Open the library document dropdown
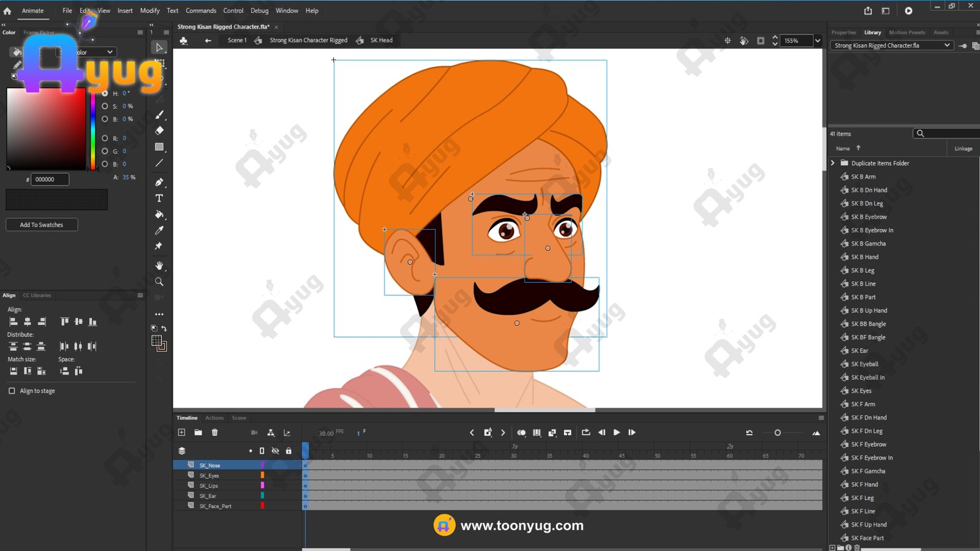Screen dimensions: 980x551 pyautogui.click(x=947, y=45)
